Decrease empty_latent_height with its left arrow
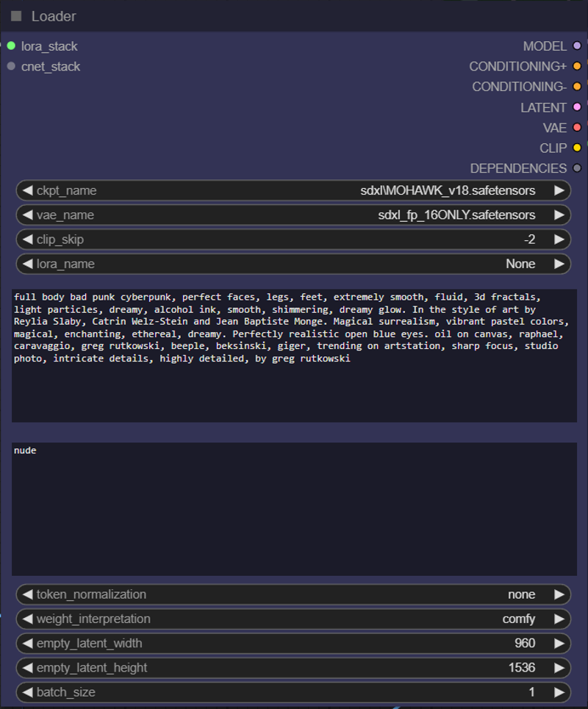The height and width of the screenshot is (709, 588). click(x=28, y=667)
